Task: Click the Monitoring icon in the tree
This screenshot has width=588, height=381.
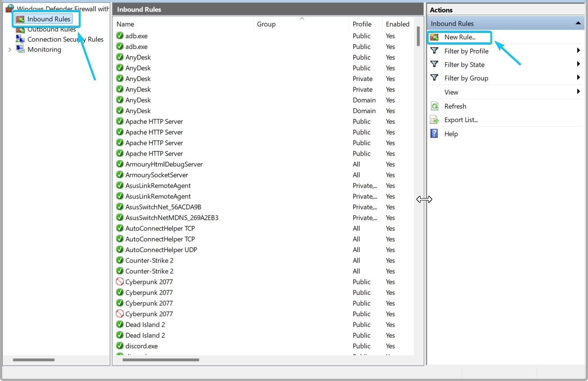Action: [x=20, y=50]
